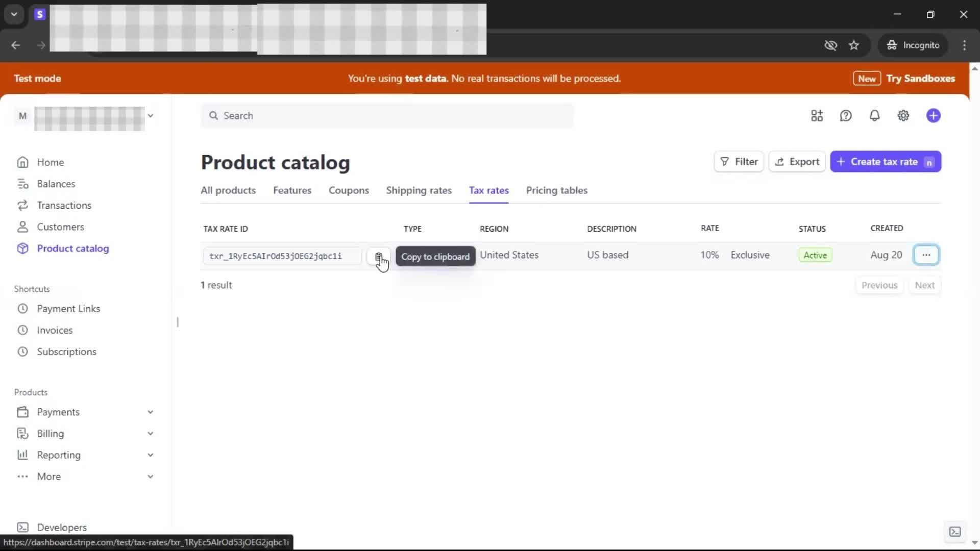Click the Create tax rate button
Viewport: 980px width, 551px height.
885,162
